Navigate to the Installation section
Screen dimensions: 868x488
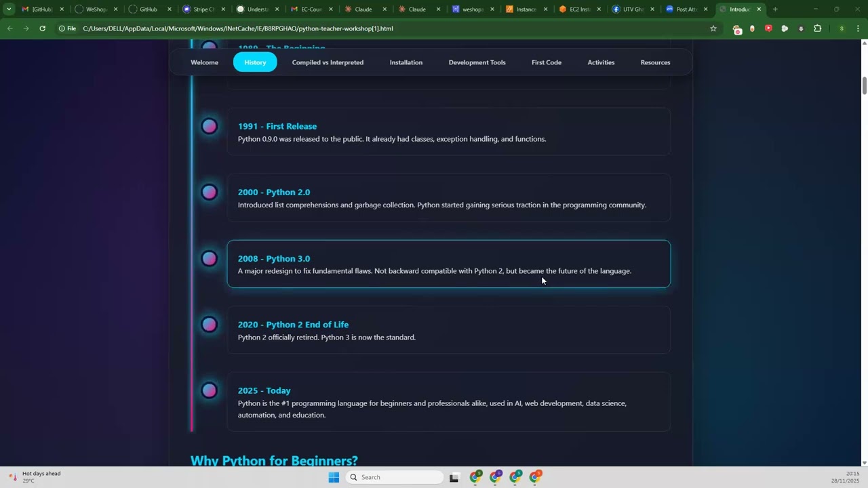[406, 62]
